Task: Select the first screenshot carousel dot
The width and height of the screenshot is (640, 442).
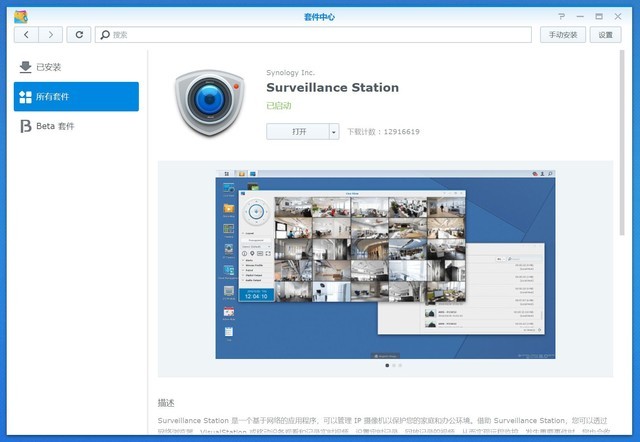Action: 387,366
